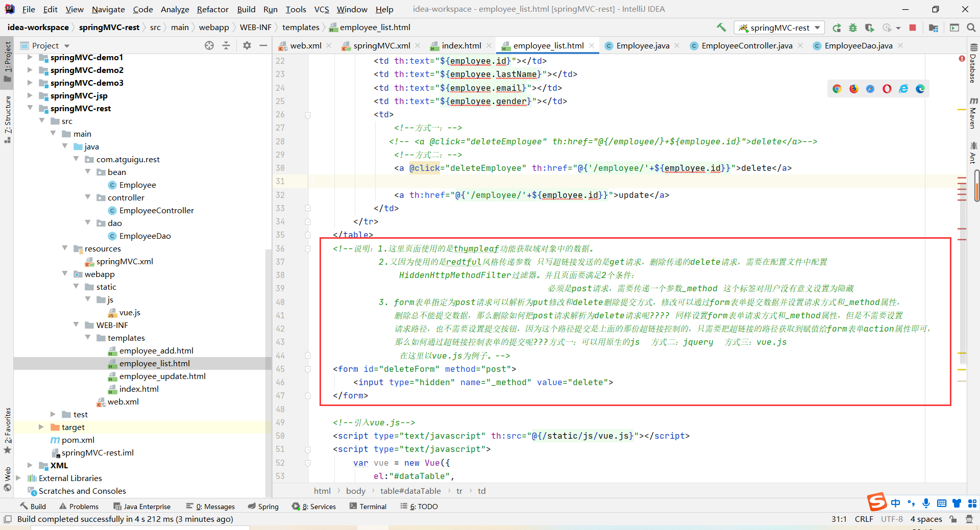Rerun the springMVC-rest configuration
Viewport: 980px width, 530px height.
coord(837,28)
